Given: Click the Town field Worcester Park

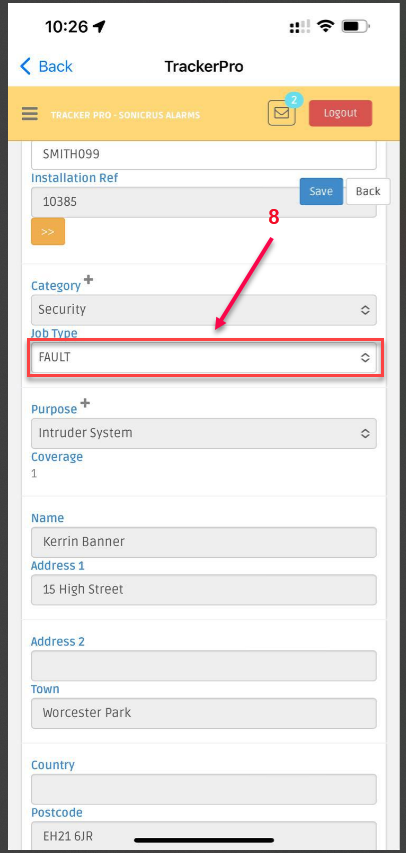Looking at the screenshot, I should tap(204, 713).
